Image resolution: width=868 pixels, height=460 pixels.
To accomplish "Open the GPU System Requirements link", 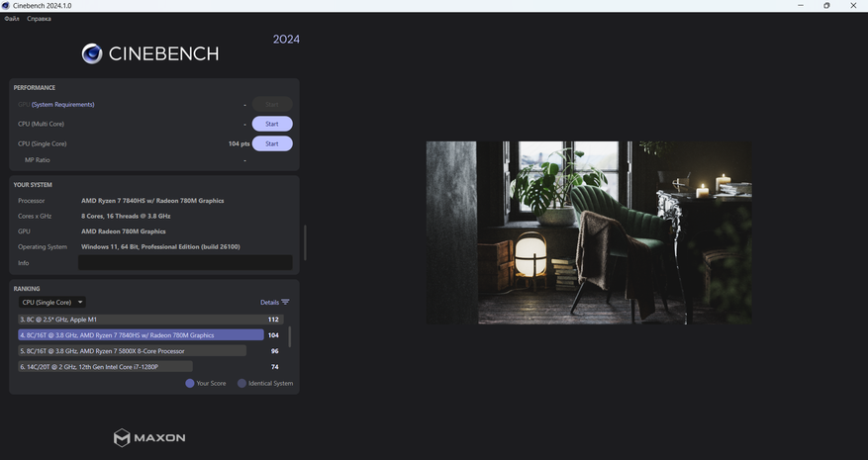I will pos(62,105).
